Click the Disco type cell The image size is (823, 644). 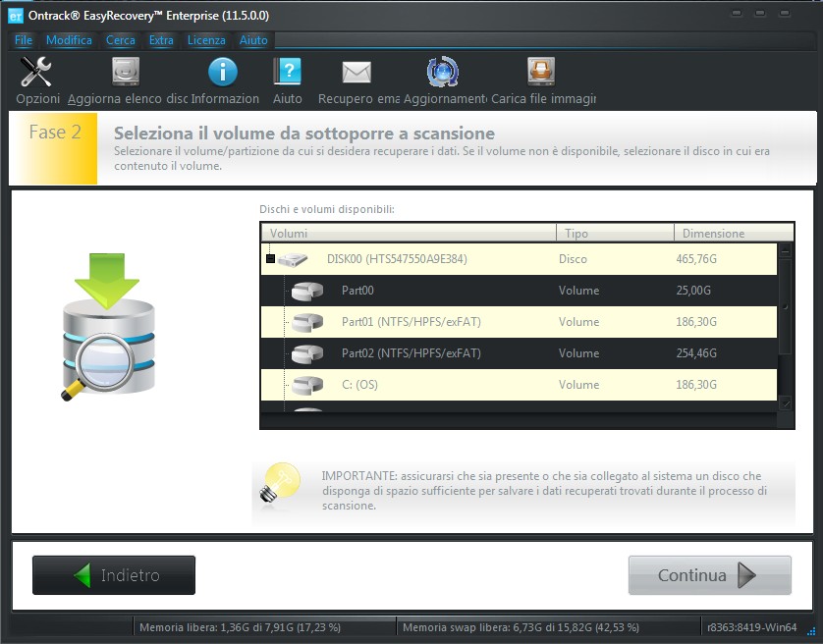(x=573, y=259)
